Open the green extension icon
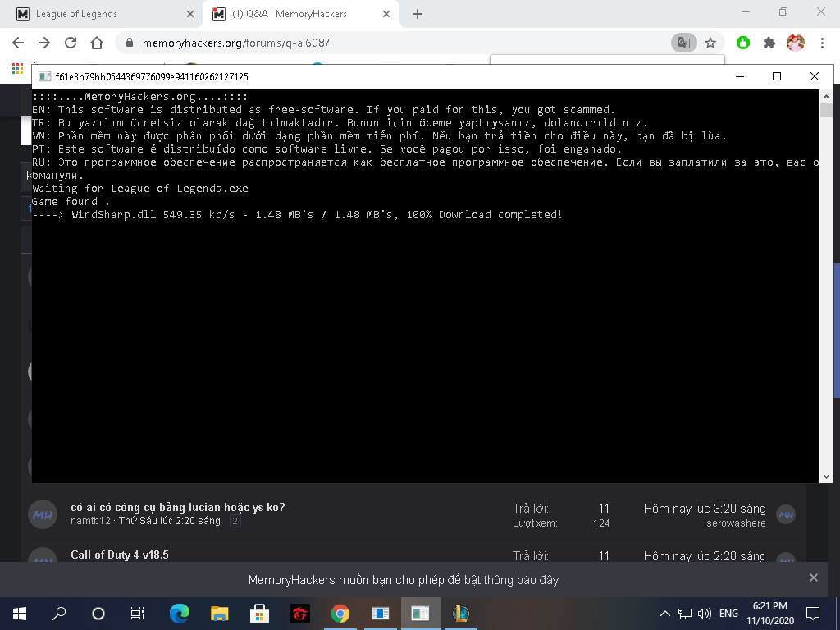The image size is (840, 630). pyautogui.click(x=743, y=43)
